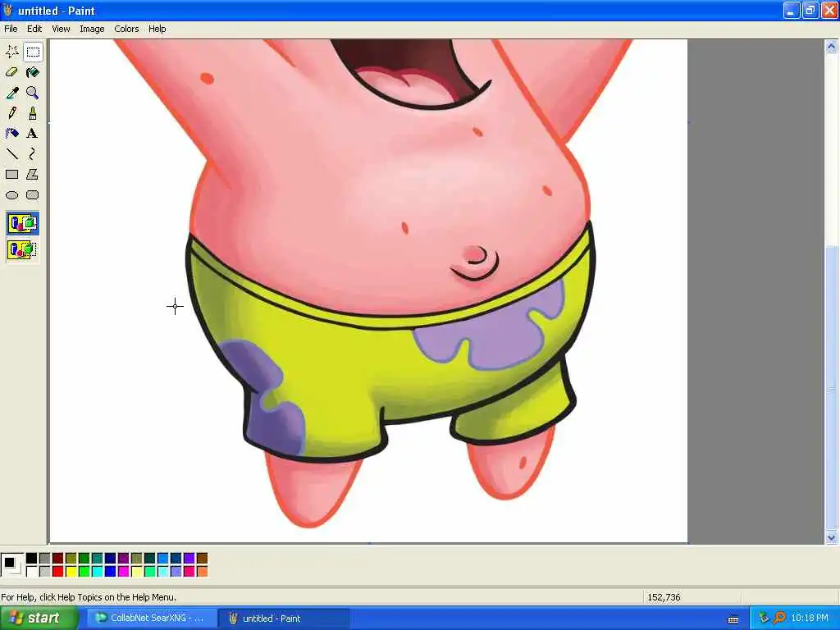840x630 pixels.
Task: Pick the dark green color swatch
Action: pos(84,558)
